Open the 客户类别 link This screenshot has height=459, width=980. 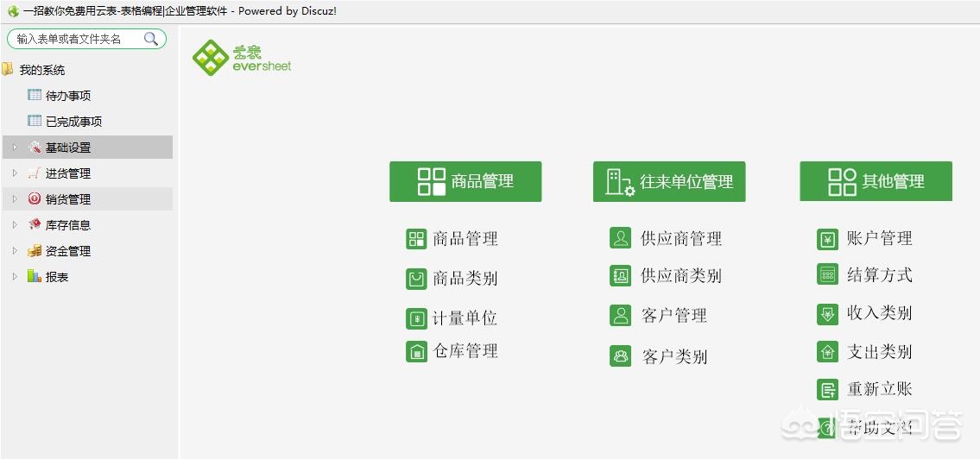674,356
